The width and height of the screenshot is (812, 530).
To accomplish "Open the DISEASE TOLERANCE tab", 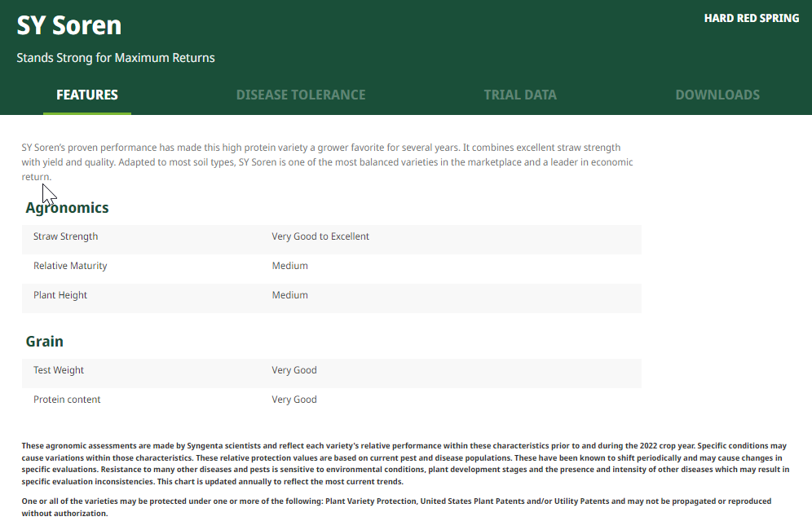I will coord(301,95).
